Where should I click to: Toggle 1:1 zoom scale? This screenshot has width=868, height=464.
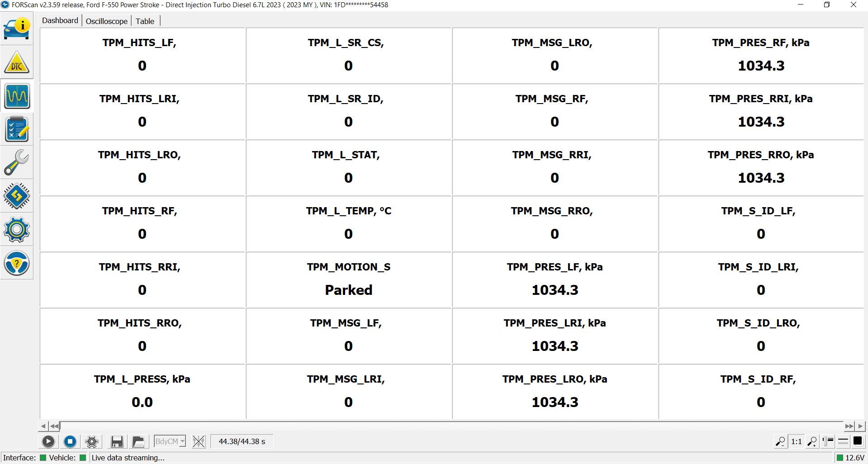click(x=796, y=442)
